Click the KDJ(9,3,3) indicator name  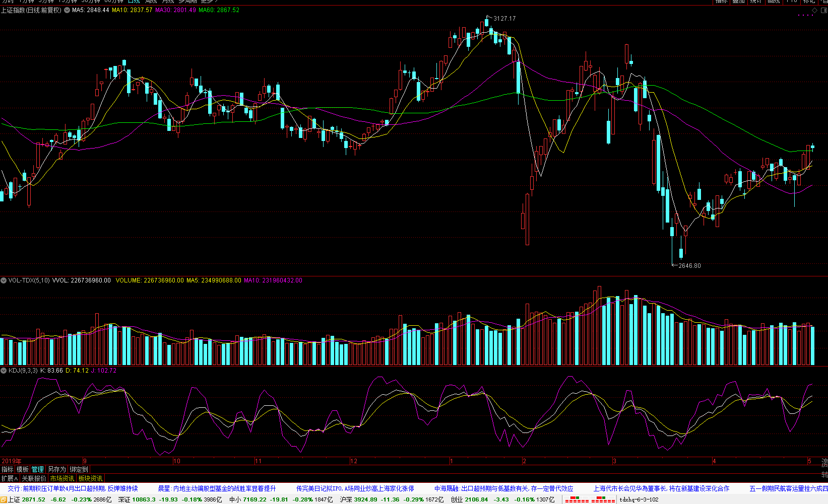click(23, 371)
